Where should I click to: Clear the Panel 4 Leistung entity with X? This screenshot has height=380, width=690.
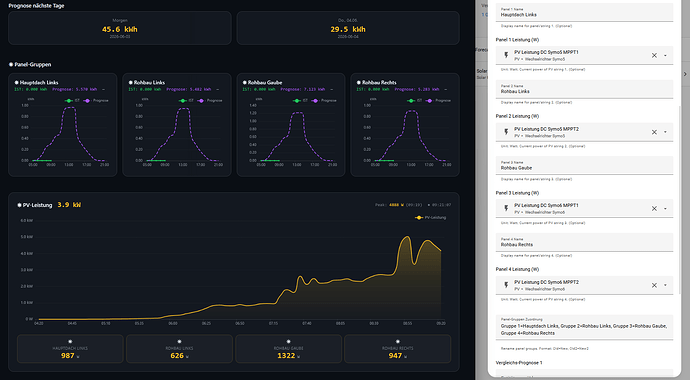[x=654, y=285]
